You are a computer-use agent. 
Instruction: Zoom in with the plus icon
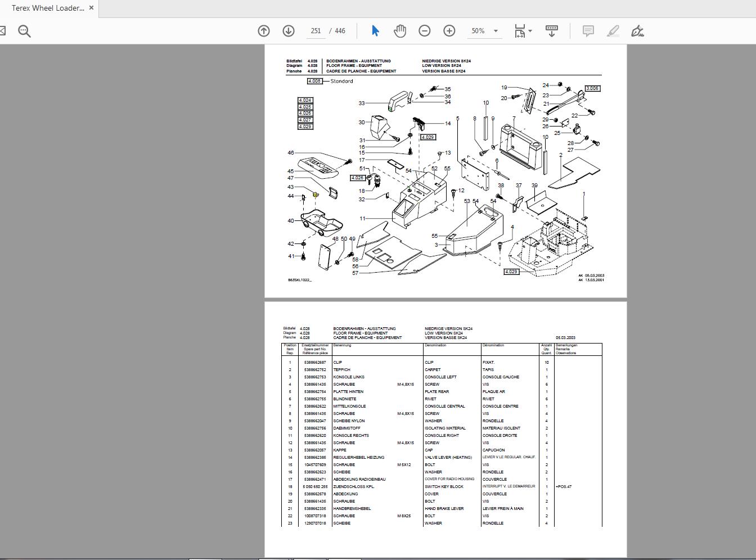coord(449,31)
